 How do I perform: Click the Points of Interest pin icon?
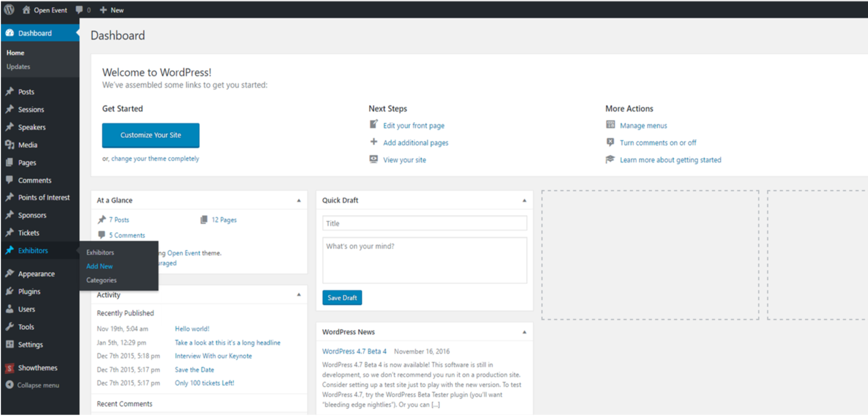9,197
